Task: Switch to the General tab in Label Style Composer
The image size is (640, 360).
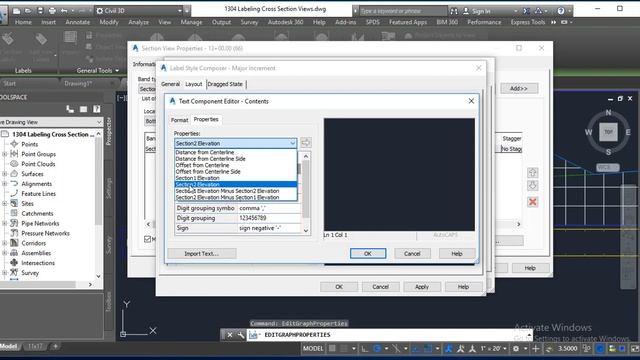Action: pyautogui.click(x=170, y=84)
